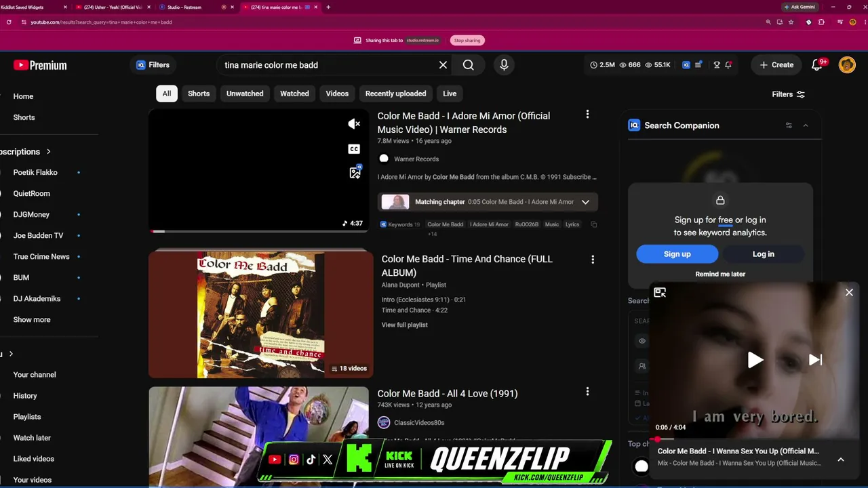This screenshot has width=868, height=488.
Task: Open YouTube notifications bell showing 9+
Action: [x=818, y=65]
